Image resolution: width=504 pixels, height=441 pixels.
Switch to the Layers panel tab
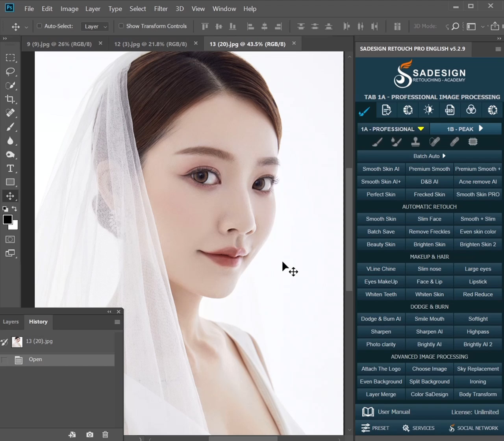click(x=11, y=322)
